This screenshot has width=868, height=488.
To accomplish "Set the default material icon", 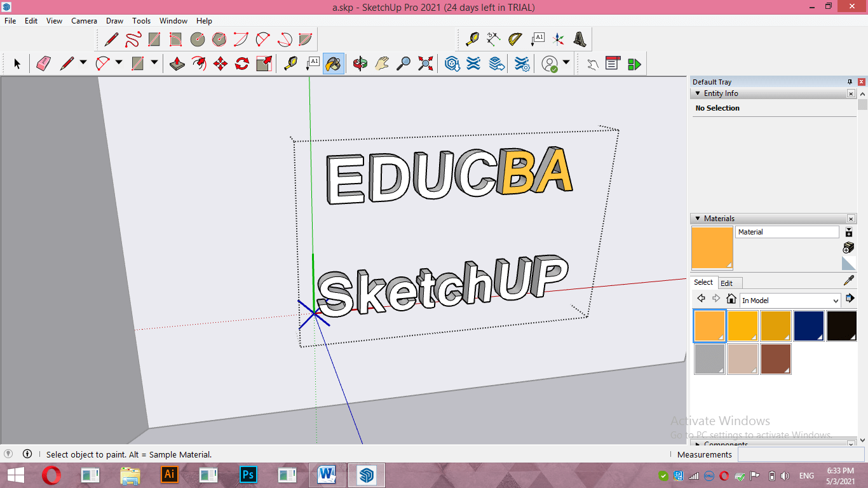I will coord(848,263).
